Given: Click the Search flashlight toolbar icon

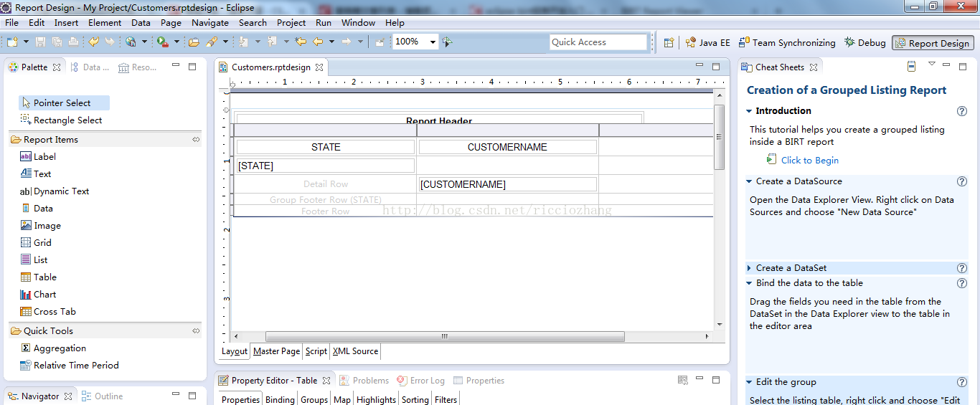Looking at the screenshot, I should (211, 42).
